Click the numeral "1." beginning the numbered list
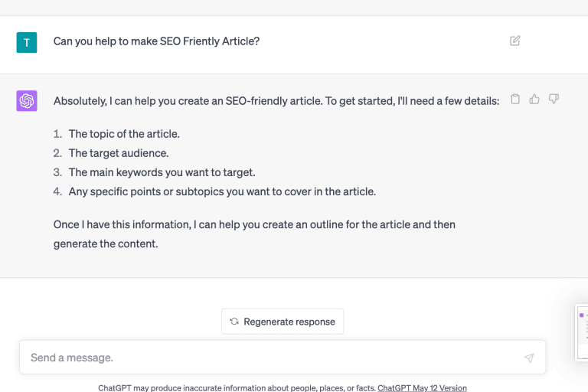Screen dimensions: 588x392 [x=58, y=133]
